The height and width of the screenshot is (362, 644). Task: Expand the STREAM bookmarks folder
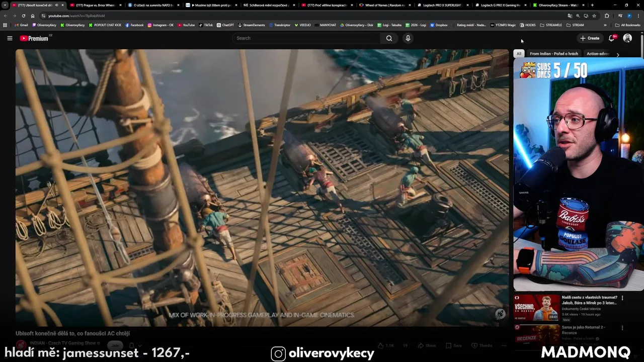click(x=576, y=25)
